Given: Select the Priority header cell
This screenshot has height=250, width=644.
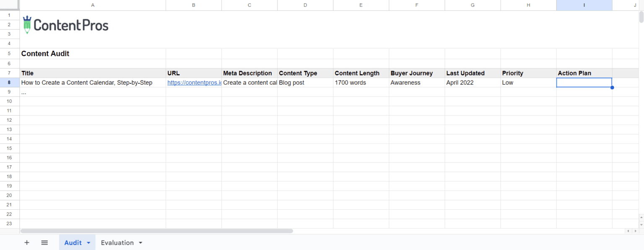Looking at the screenshot, I should click(528, 73).
